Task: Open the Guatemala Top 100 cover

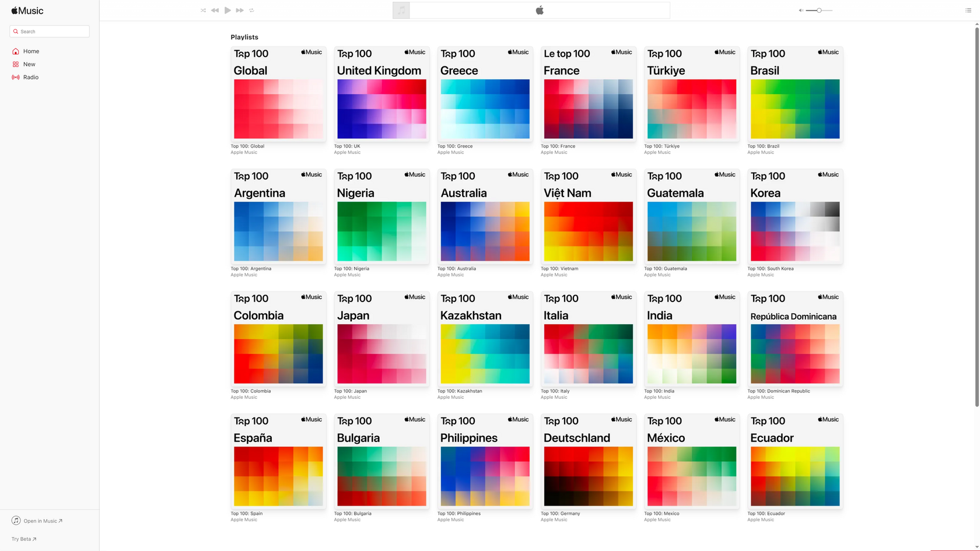Action: [692, 216]
